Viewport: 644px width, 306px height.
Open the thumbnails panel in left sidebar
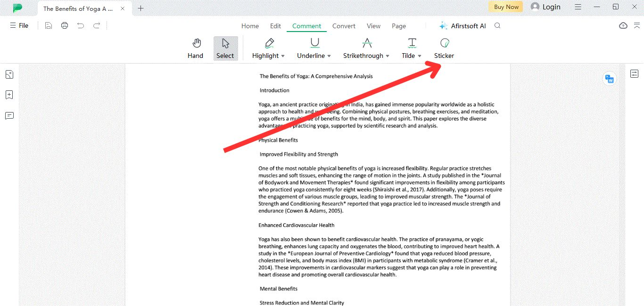click(9, 74)
